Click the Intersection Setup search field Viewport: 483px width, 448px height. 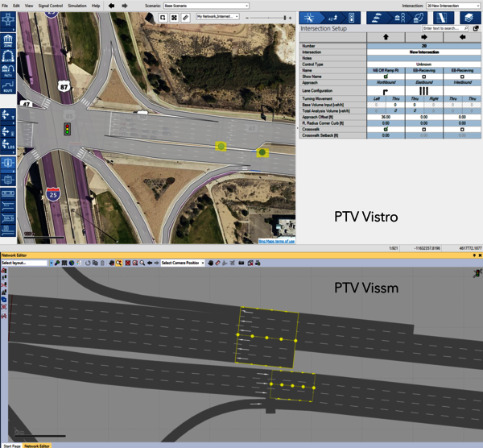point(445,28)
